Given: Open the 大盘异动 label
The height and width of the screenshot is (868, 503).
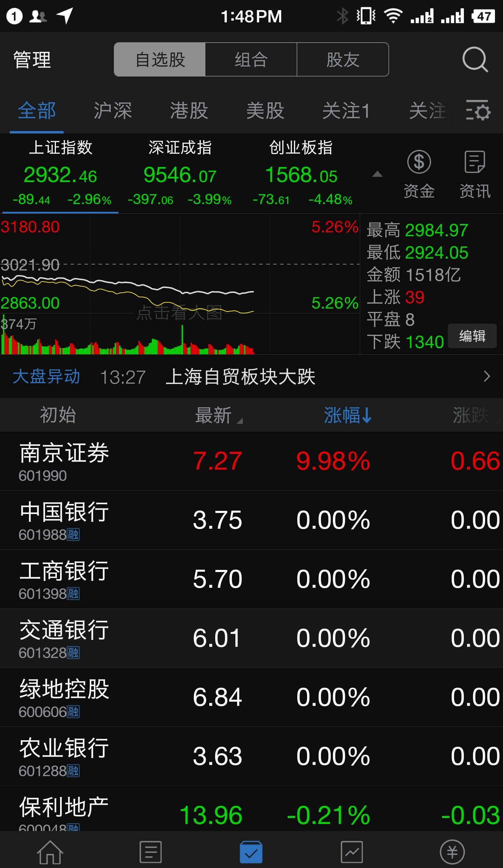Looking at the screenshot, I should click(x=46, y=377).
